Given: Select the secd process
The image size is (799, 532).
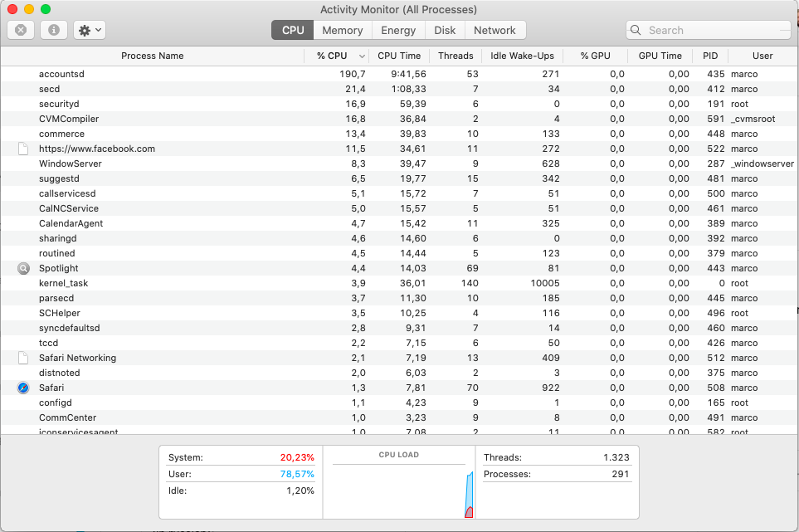Looking at the screenshot, I should [399, 89].
